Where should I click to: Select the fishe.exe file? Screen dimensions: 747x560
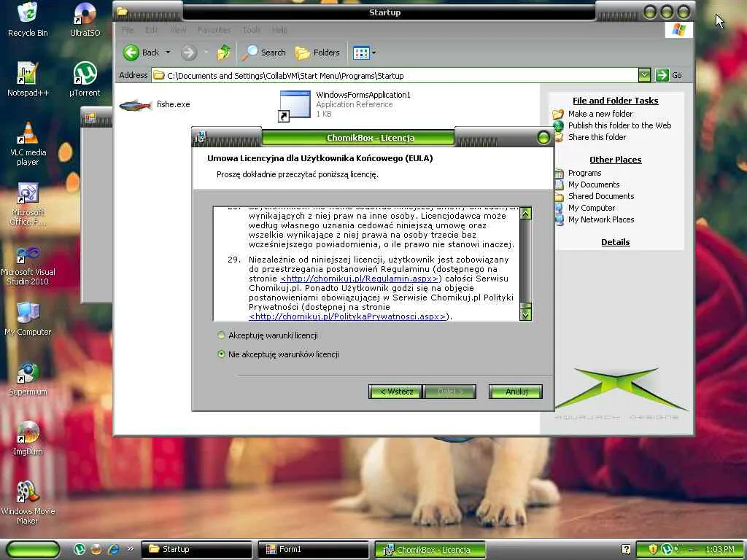point(155,104)
